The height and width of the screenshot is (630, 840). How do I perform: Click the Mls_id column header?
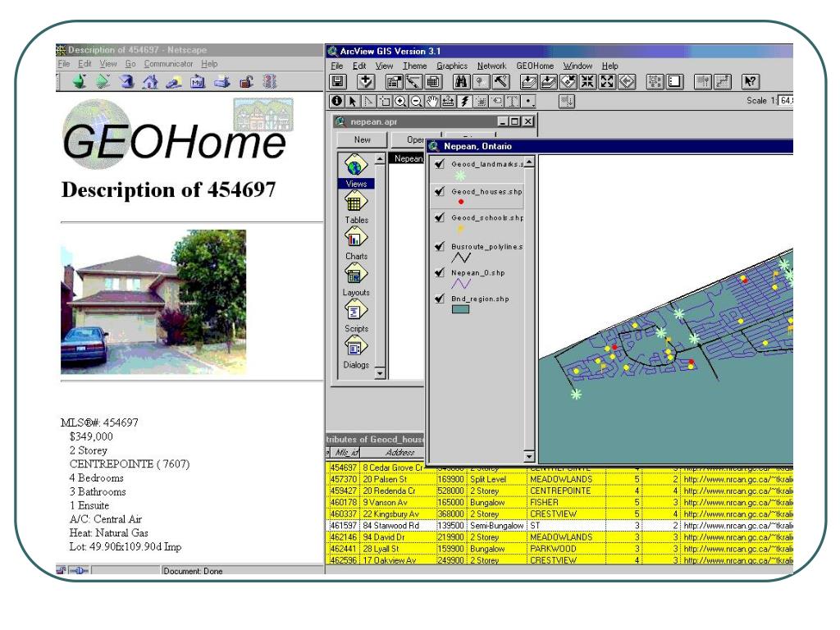click(346, 453)
